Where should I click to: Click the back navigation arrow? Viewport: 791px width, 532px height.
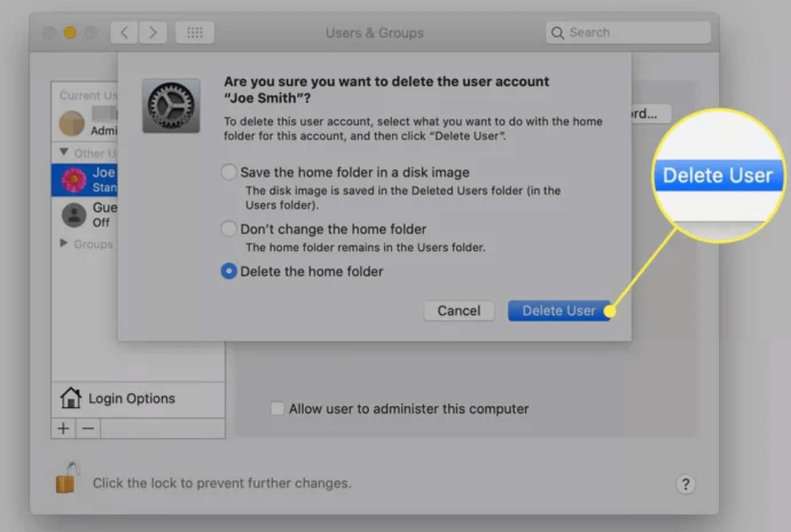tap(124, 33)
